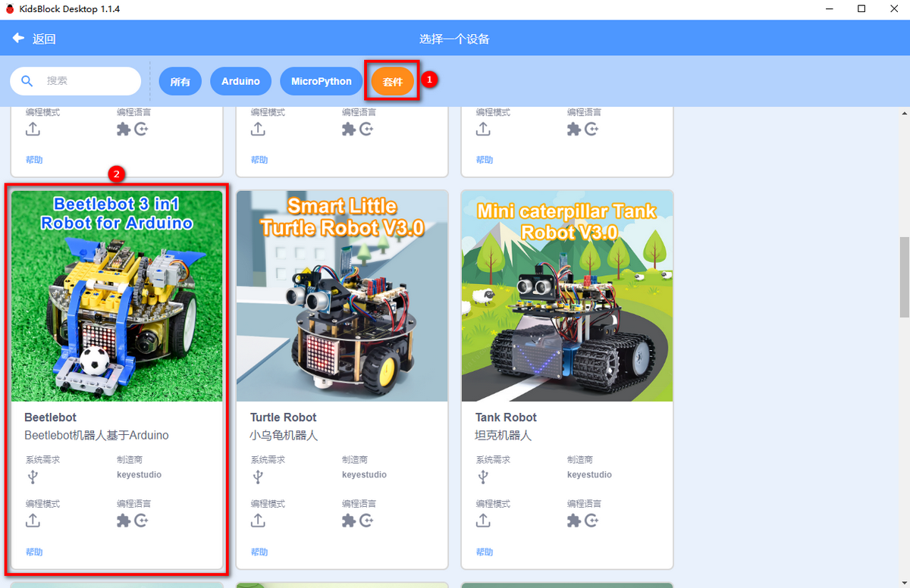
Task: Click the scrollbar up arrow
Action: [904, 114]
